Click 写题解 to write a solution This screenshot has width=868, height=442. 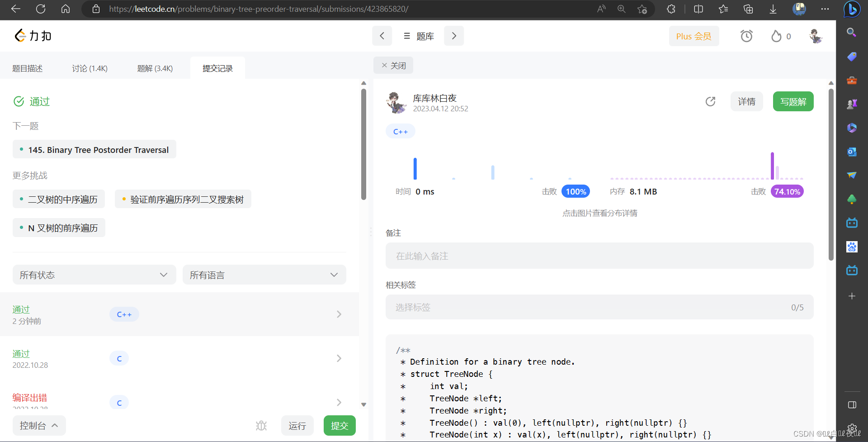[x=793, y=101]
